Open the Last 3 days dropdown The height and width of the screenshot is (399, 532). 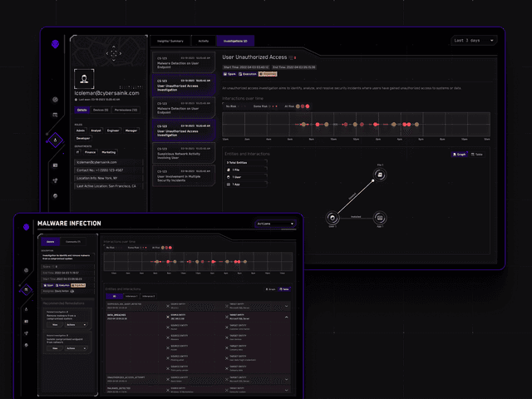pos(472,40)
